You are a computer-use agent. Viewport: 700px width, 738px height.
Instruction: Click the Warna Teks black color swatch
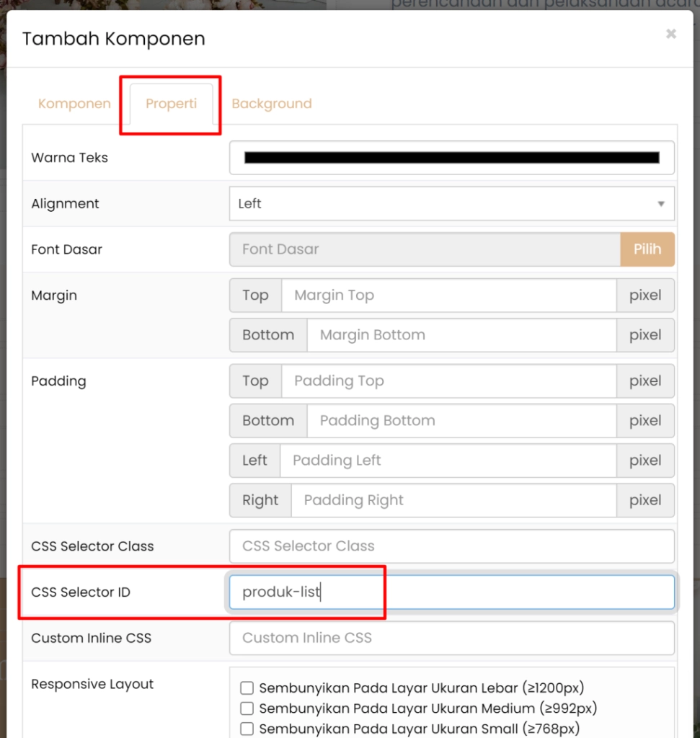coord(451,158)
